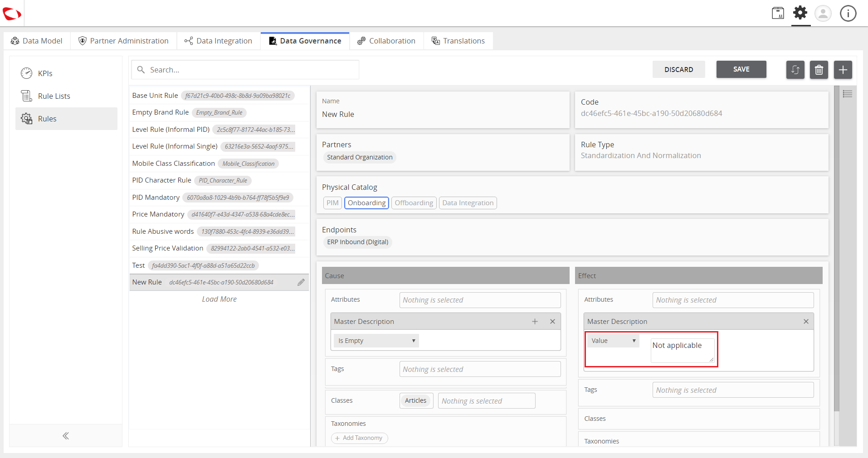Select Base Unit Rule
This screenshot has height=458, width=868.
219,96
